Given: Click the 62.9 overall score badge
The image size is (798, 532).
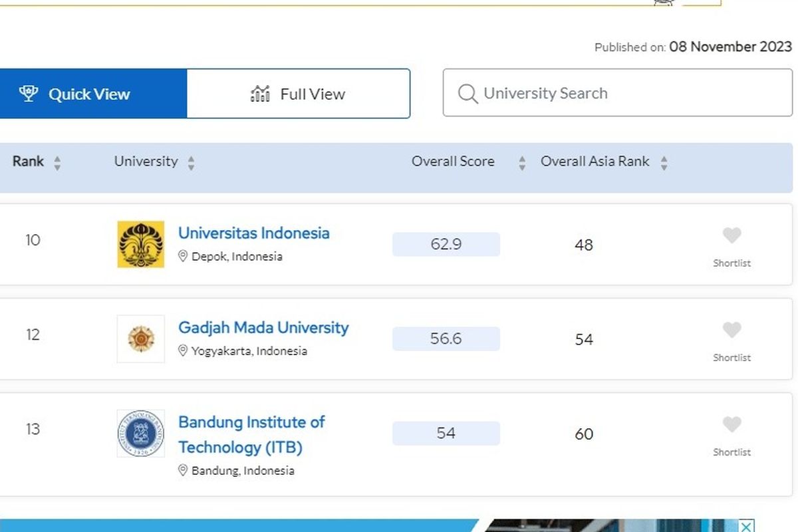Looking at the screenshot, I should (446, 244).
